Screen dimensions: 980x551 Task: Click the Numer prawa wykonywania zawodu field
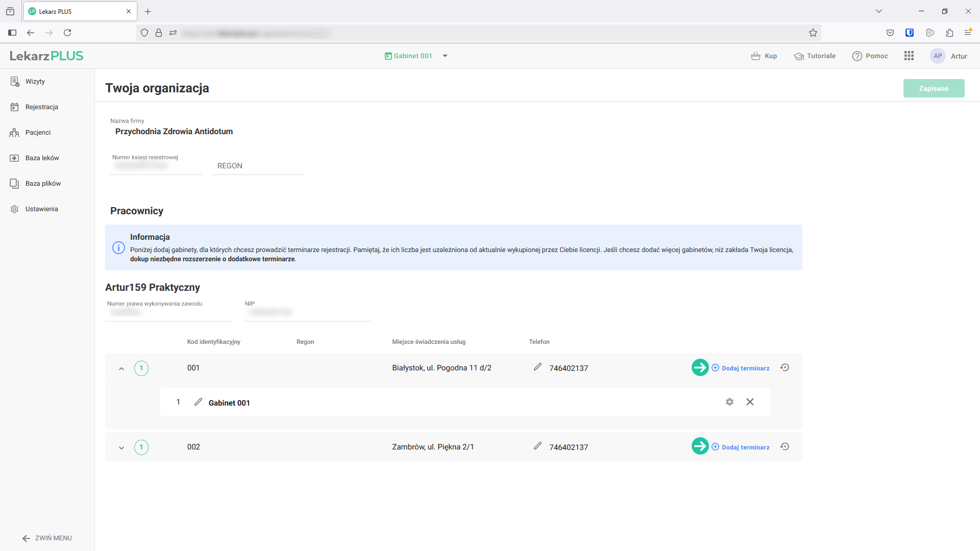168,312
